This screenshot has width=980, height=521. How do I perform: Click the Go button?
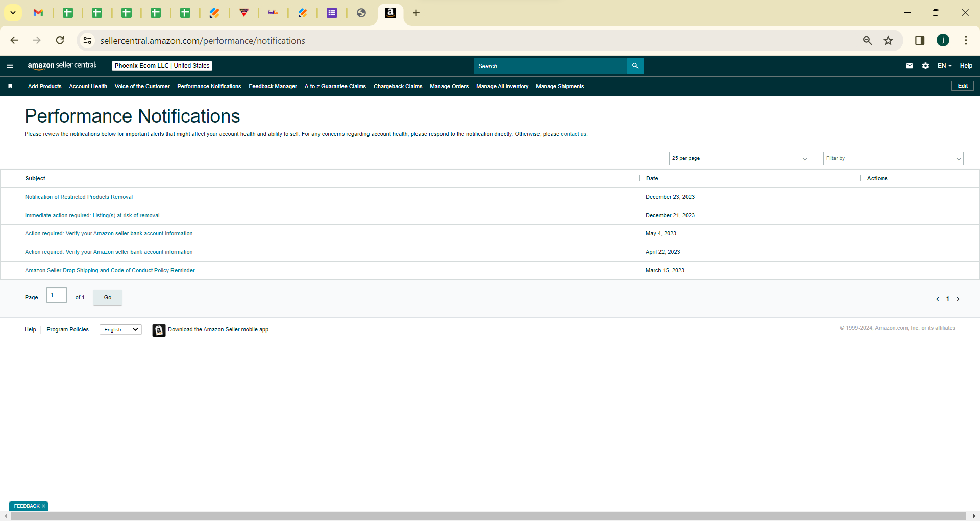click(x=108, y=297)
